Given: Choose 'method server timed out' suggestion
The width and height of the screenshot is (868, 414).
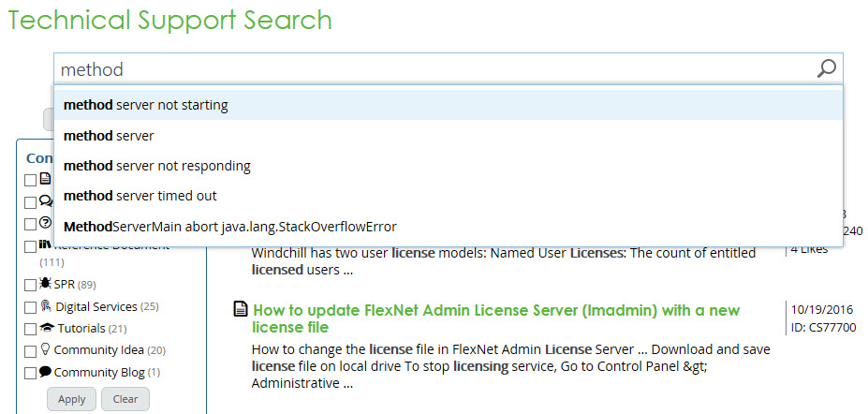Looking at the screenshot, I should pos(140,196).
